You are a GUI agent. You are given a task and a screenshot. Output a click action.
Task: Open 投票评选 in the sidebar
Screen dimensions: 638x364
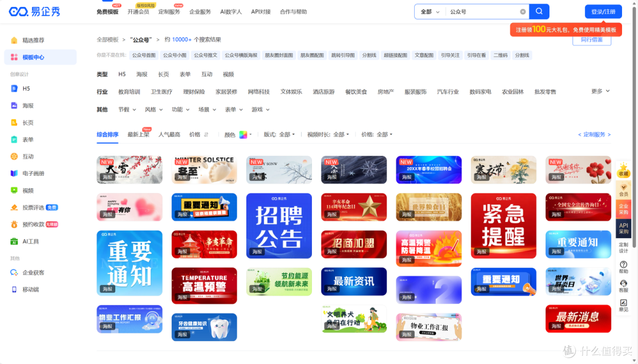33,208
